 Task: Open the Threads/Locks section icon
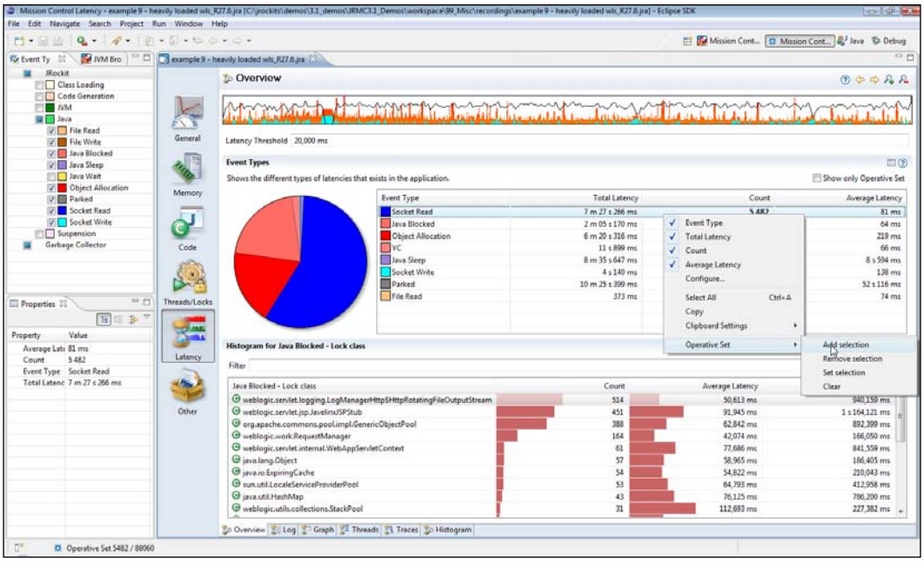click(188, 281)
